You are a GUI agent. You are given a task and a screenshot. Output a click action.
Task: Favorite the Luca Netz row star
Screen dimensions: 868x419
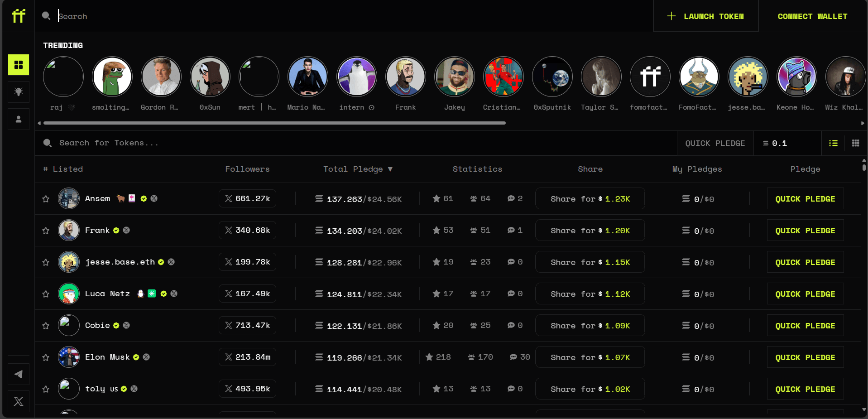click(x=46, y=294)
